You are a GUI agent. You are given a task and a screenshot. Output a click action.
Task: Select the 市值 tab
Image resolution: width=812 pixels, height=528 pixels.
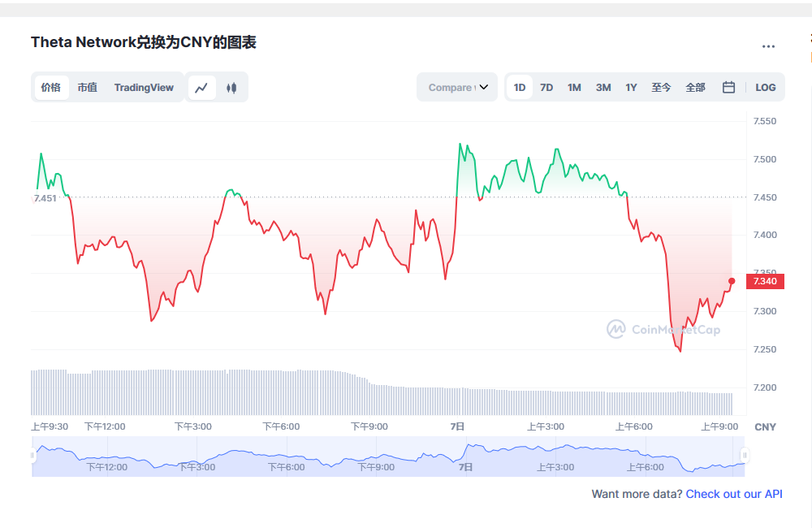pos(87,88)
